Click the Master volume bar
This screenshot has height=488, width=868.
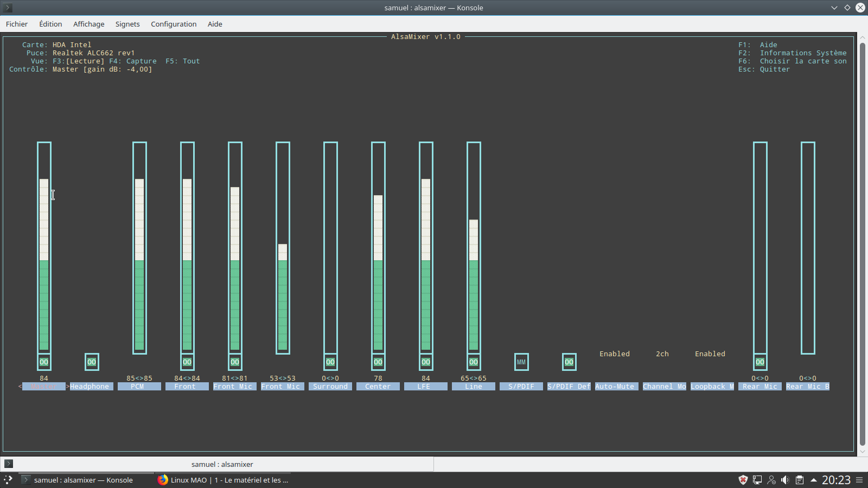coord(44,248)
